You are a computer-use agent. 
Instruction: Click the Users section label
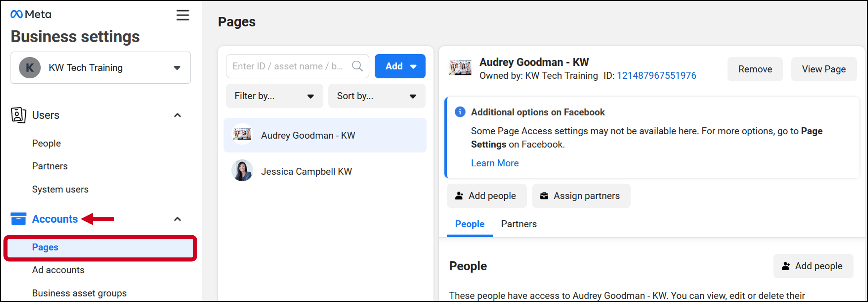pyautogui.click(x=46, y=115)
